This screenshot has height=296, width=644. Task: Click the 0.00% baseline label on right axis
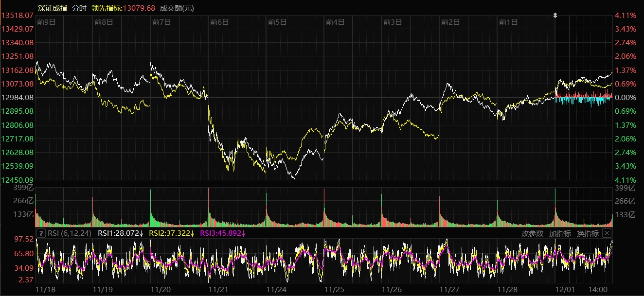click(x=626, y=98)
